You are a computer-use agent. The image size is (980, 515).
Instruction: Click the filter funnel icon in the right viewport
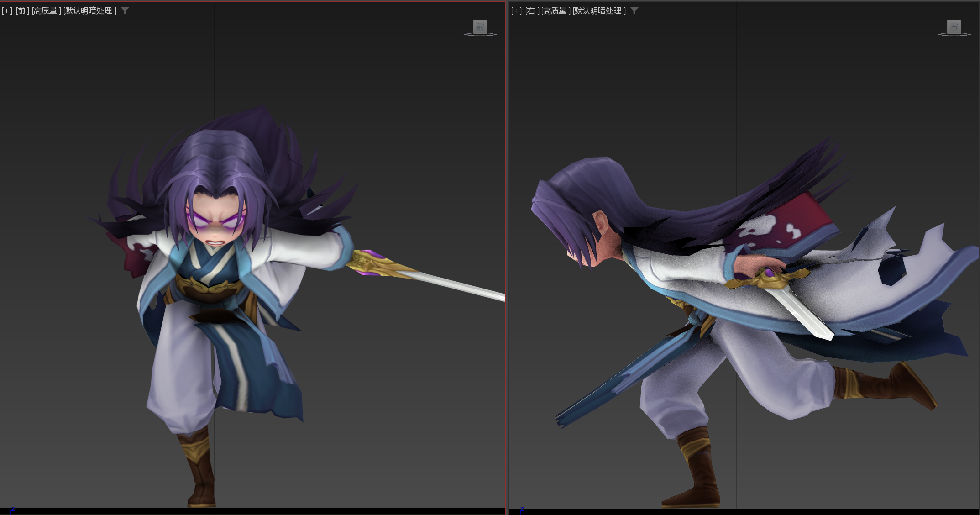point(634,11)
